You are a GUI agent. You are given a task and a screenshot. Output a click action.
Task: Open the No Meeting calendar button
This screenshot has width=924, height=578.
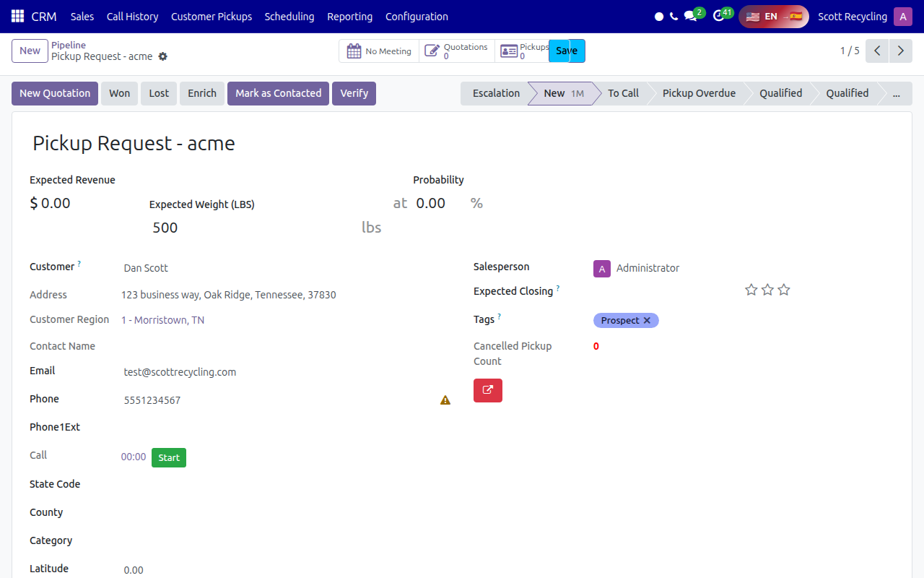(379, 51)
